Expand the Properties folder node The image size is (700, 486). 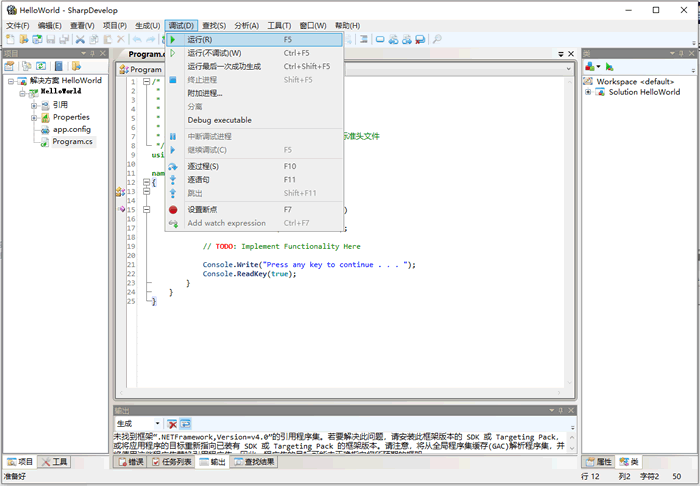pyautogui.click(x=34, y=117)
